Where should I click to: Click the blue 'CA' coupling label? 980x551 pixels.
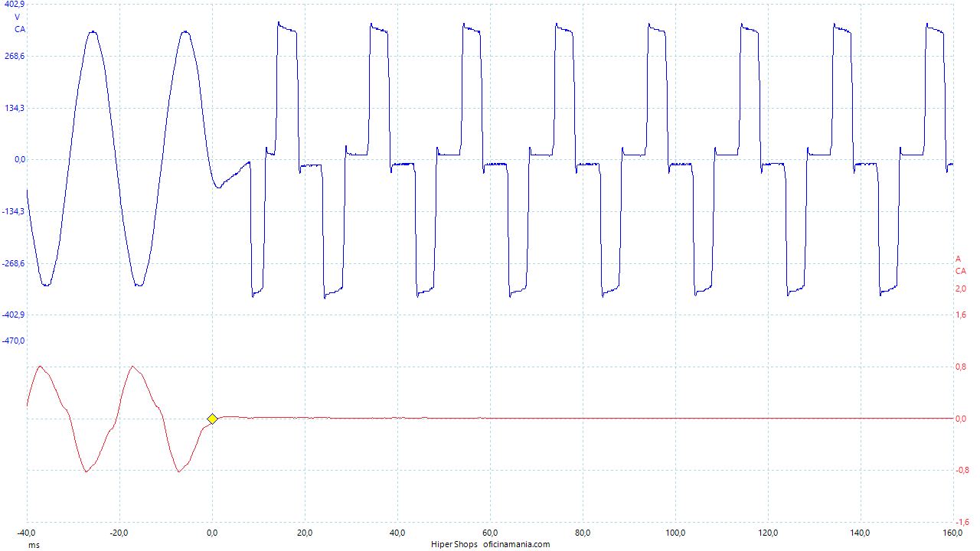[20, 29]
